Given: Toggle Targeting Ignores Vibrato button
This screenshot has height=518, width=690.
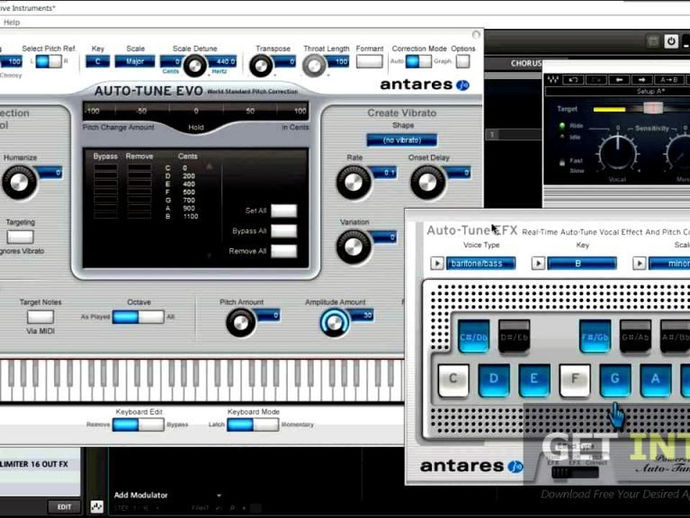Looking at the screenshot, I should pos(20,237).
